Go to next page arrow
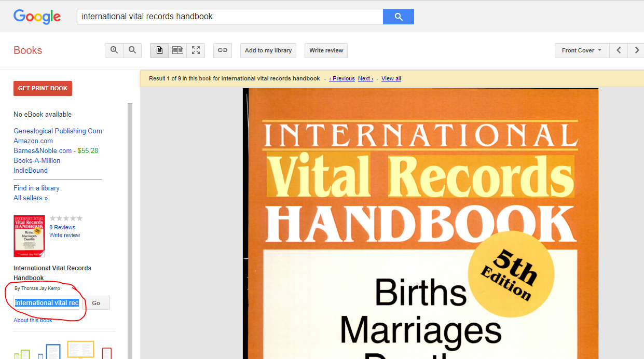This screenshot has height=359, width=644. click(636, 50)
